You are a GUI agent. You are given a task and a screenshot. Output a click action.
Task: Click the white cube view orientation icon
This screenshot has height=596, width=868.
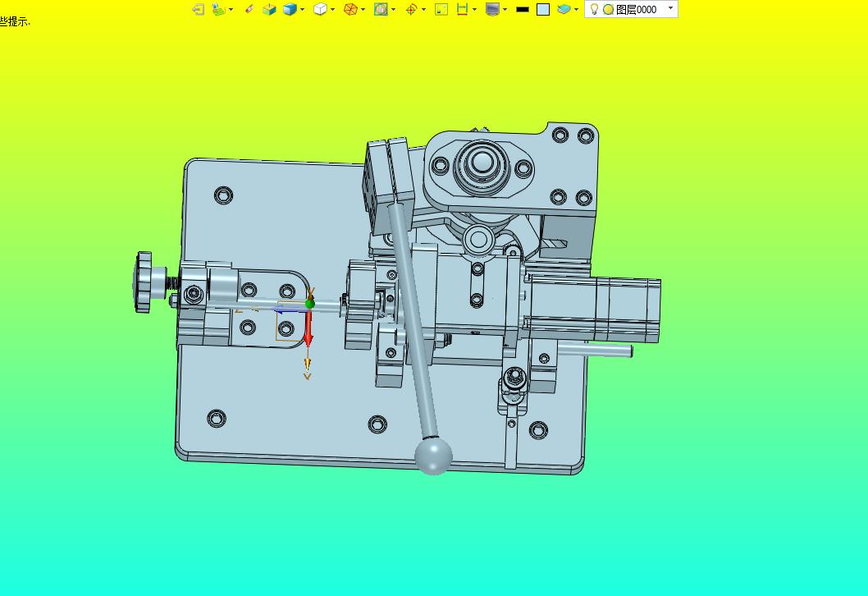click(320, 9)
